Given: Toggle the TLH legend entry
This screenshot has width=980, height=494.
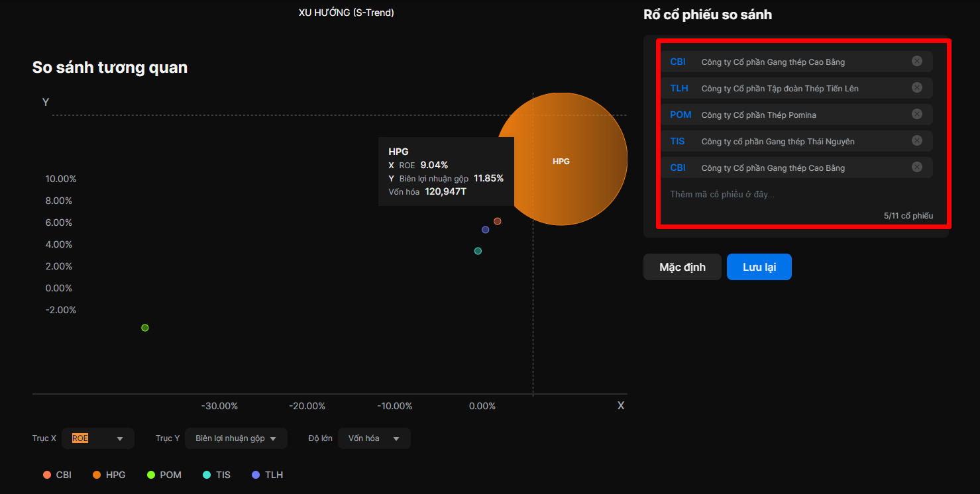Looking at the screenshot, I should coord(267,475).
